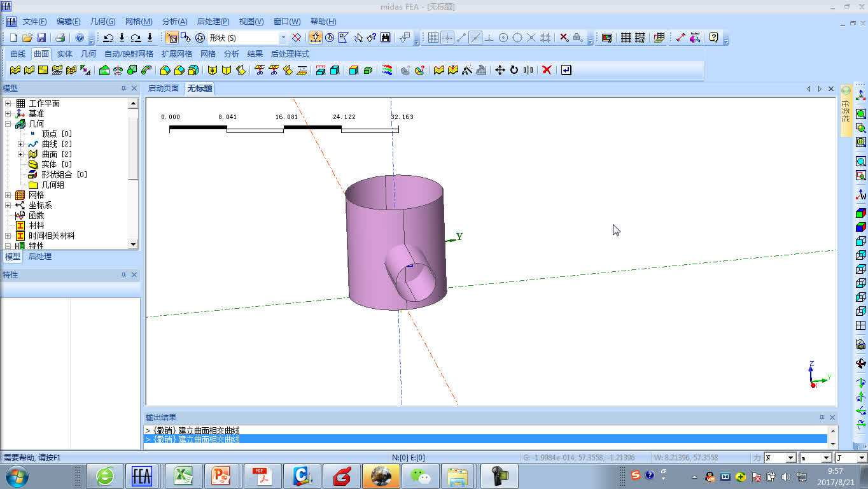Switch to the 实体 toolbar tab

click(65, 54)
